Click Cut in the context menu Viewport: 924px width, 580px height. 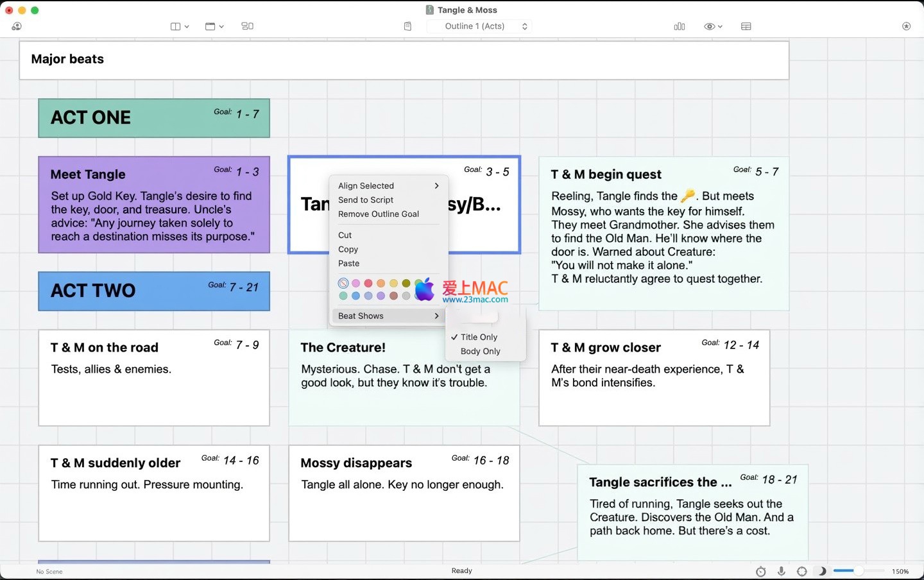coord(345,235)
